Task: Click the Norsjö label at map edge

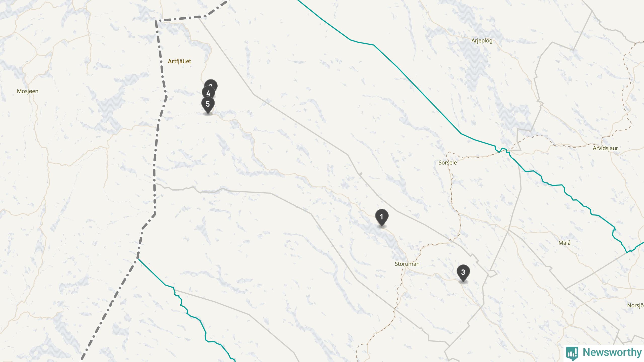Action: click(x=635, y=305)
